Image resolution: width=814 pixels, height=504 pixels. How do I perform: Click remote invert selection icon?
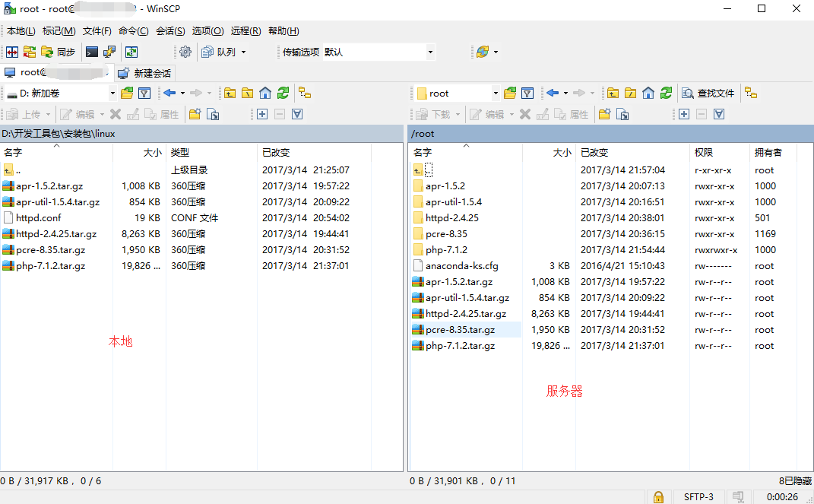[719, 114]
